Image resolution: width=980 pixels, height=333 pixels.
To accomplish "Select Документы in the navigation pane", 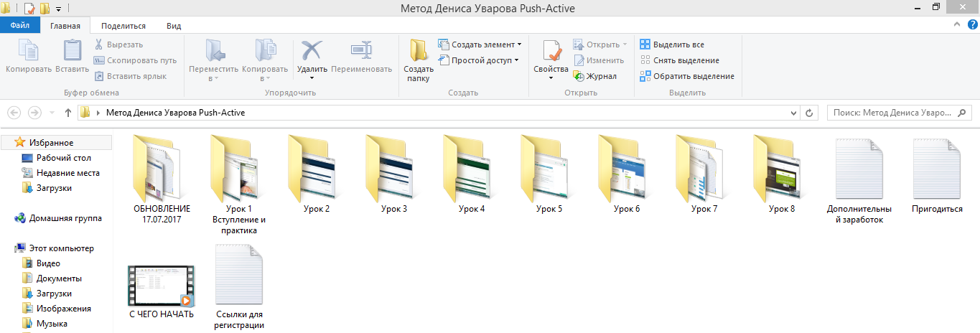I will [59, 278].
